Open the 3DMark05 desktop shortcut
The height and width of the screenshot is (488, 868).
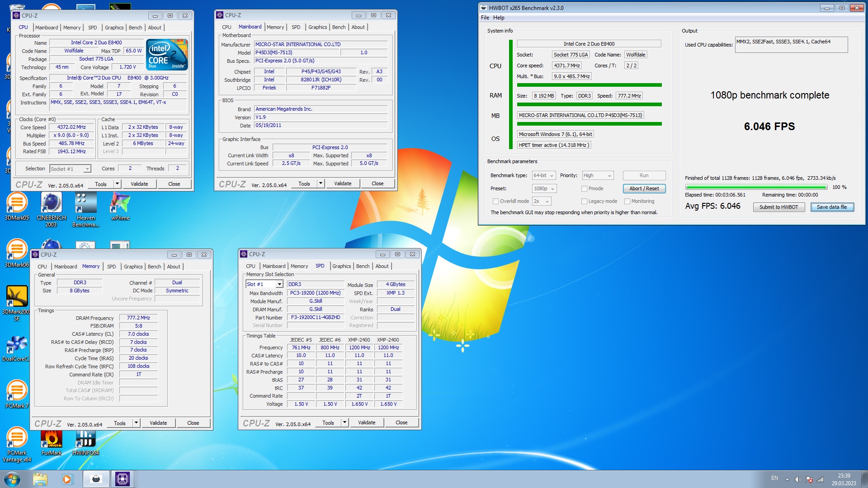[x=17, y=206]
